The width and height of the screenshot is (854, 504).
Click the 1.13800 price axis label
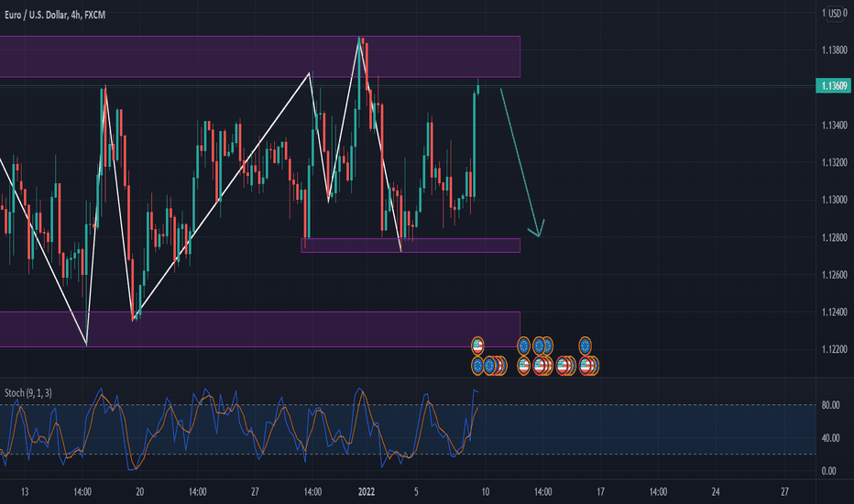point(835,50)
